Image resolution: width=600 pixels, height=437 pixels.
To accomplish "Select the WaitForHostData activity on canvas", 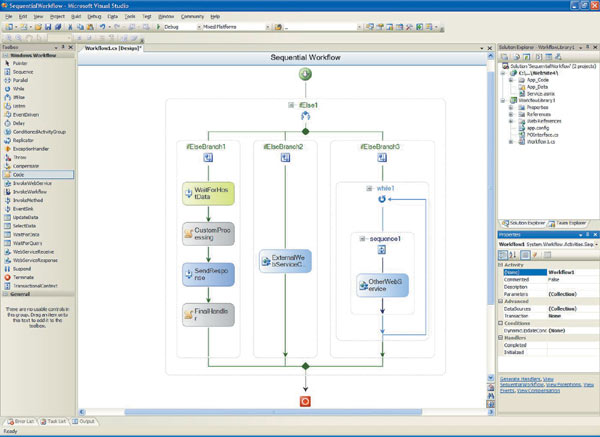I will (208, 193).
